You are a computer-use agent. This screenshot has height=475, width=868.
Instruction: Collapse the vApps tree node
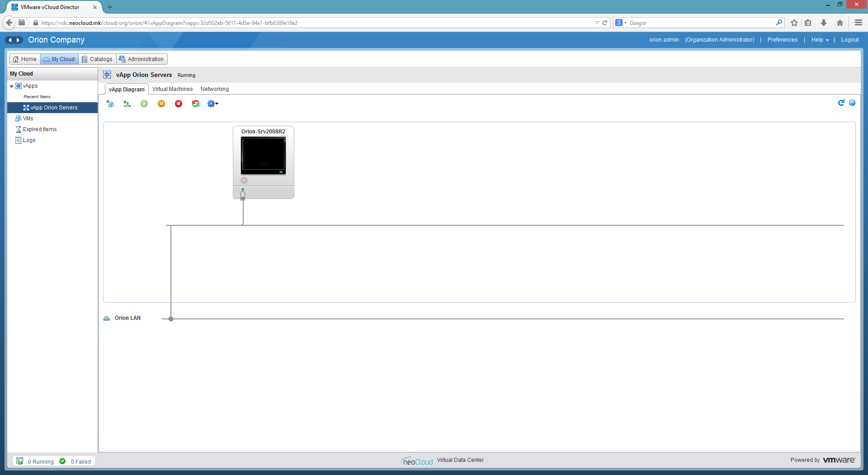pyautogui.click(x=11, y=86)
